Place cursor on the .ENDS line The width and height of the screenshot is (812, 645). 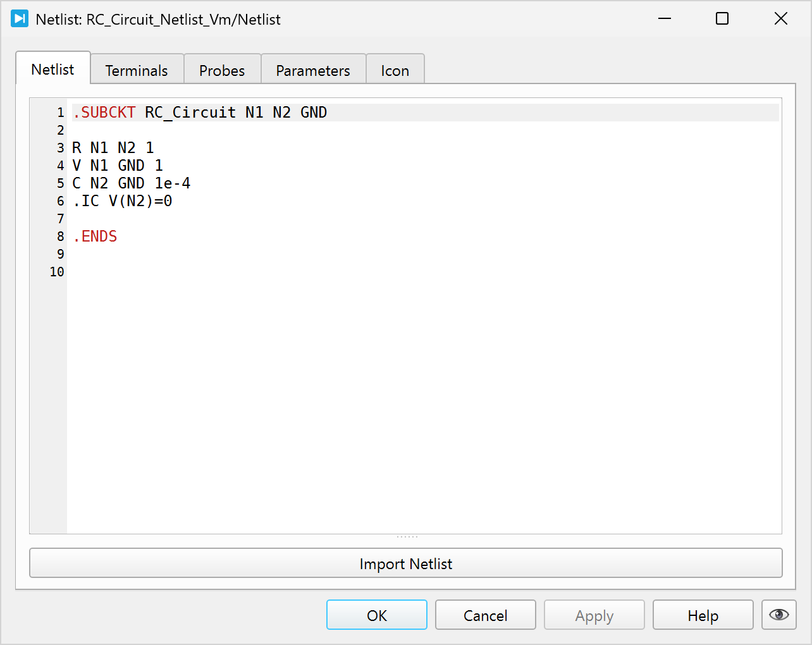[95, 236]
